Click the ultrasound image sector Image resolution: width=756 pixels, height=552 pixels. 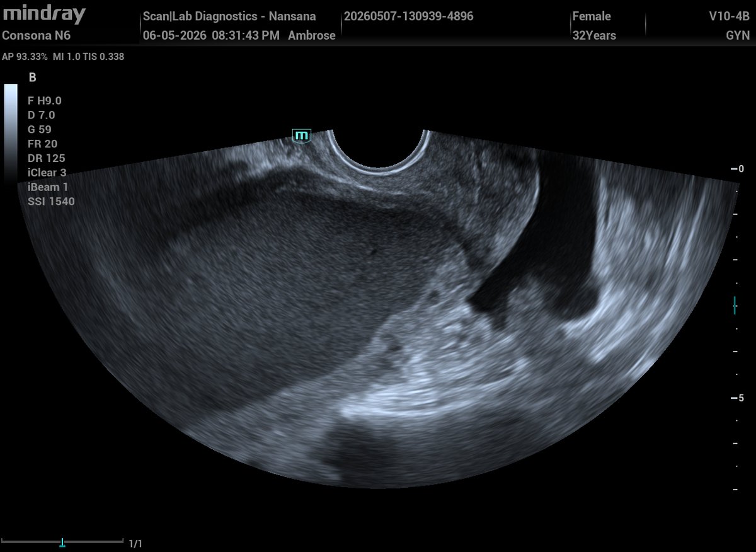click(x=378, y=309)
